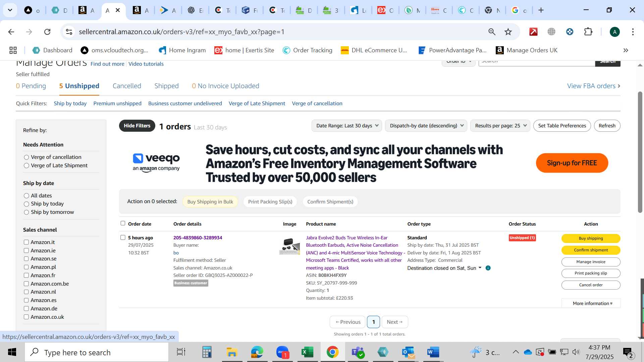Click the Hide Filters button
This screenshot has width=644, height=362.
137,126
